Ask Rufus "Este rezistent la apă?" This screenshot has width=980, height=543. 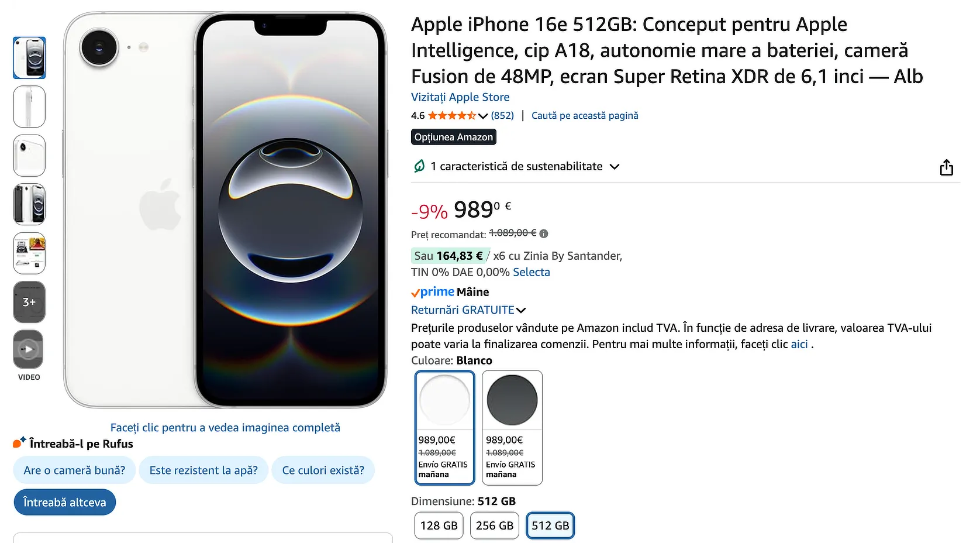(x=203, y=470)
